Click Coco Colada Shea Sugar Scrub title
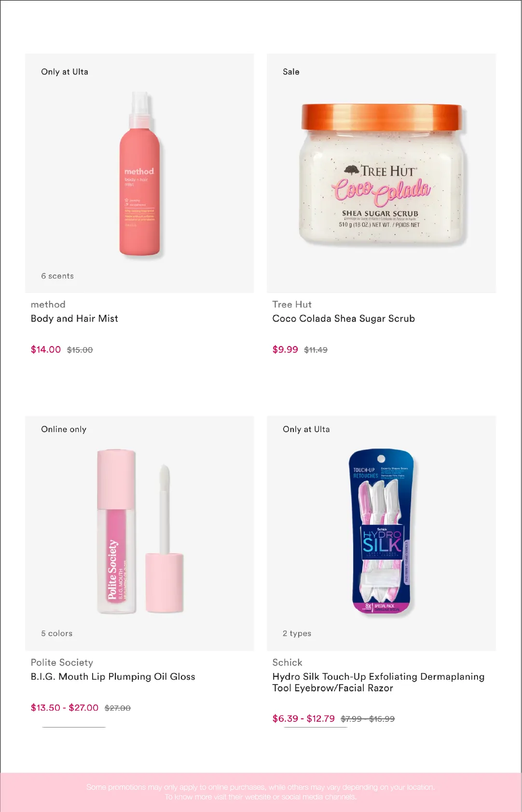 pos(343,319)
